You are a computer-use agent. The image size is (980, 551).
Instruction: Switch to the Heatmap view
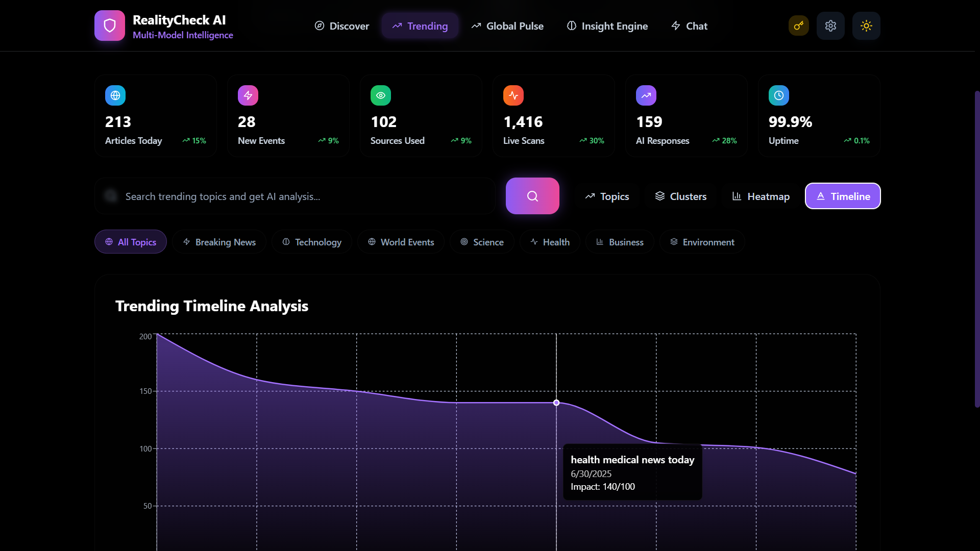coord(761,196)
